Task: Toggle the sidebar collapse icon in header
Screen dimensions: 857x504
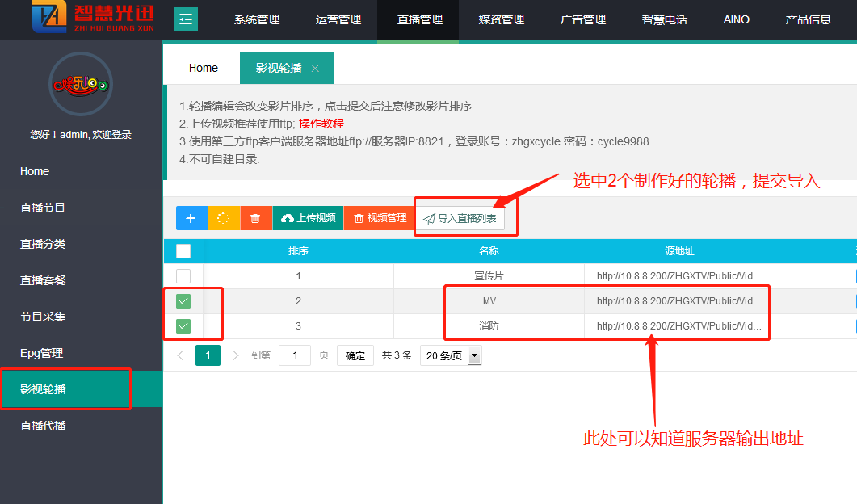Action: click(186, 19)
